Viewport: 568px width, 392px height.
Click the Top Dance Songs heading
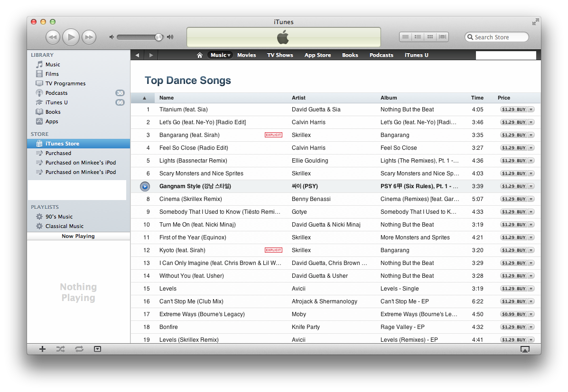point(187,81)
